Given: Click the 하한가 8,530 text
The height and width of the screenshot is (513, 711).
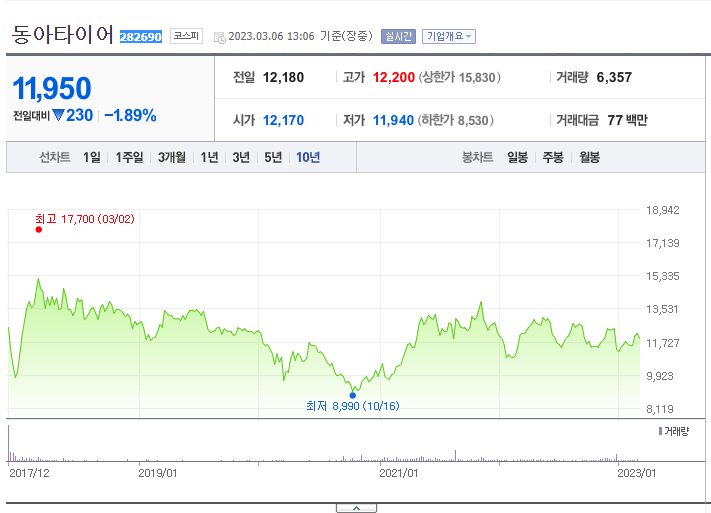Looking at the screenshot, I should (456, 120).
